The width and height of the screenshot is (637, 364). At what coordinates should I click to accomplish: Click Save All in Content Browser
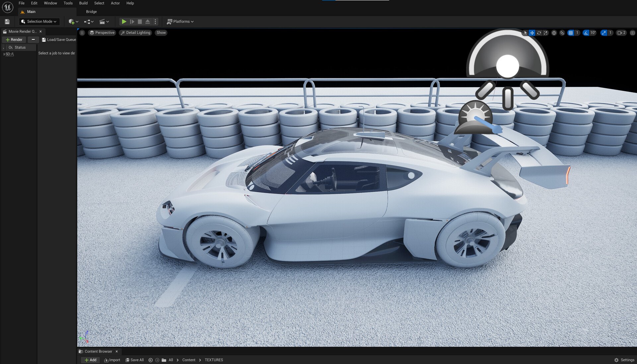(x=134, y=360)
